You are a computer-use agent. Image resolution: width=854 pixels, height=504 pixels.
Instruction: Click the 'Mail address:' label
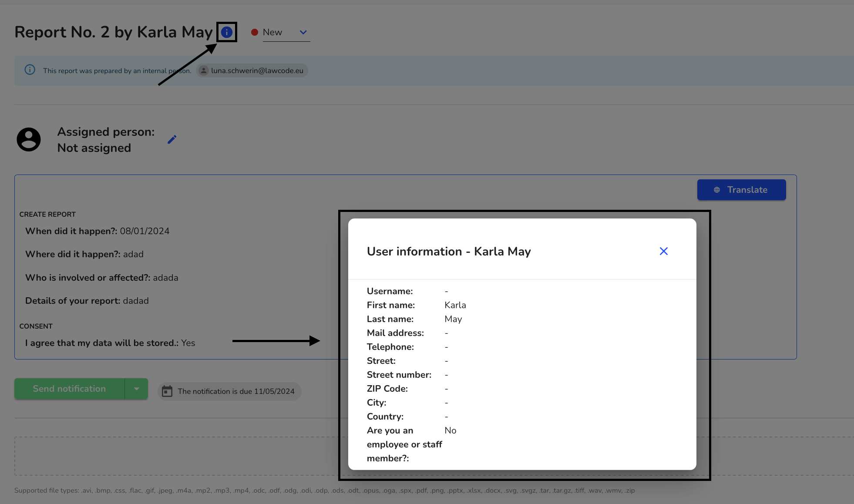pyautogui.click(x=395, y=333)
